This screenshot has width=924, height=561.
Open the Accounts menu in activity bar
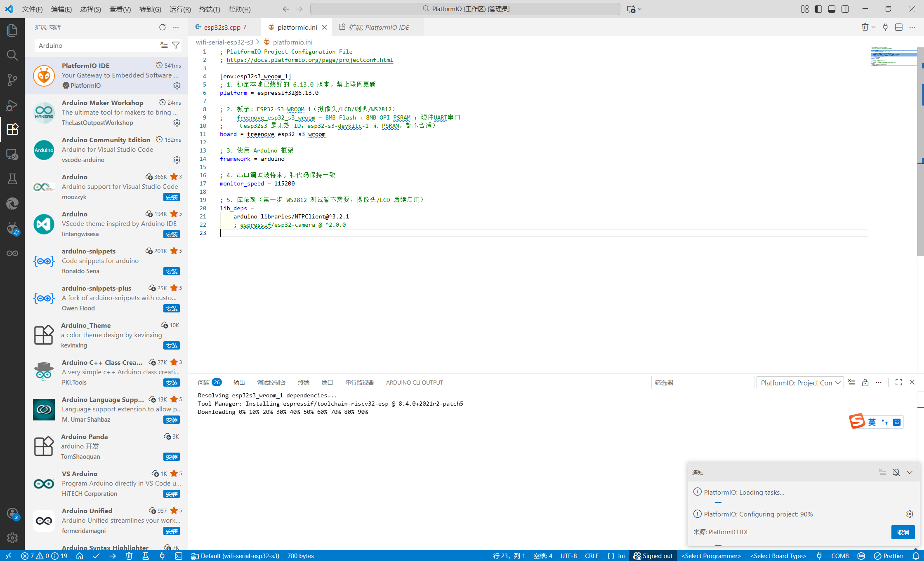pyautogui.click(x=12, y=514)
